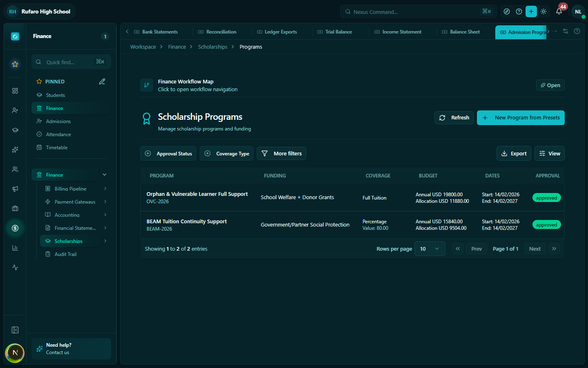Go to the Workspace breadcrumb
The width and height of the screenshot is (588, 368).
tap(143, 47)
